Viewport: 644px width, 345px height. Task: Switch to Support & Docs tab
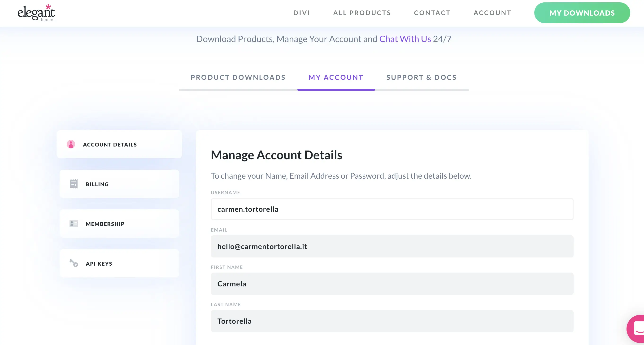(x=422, y=78)
